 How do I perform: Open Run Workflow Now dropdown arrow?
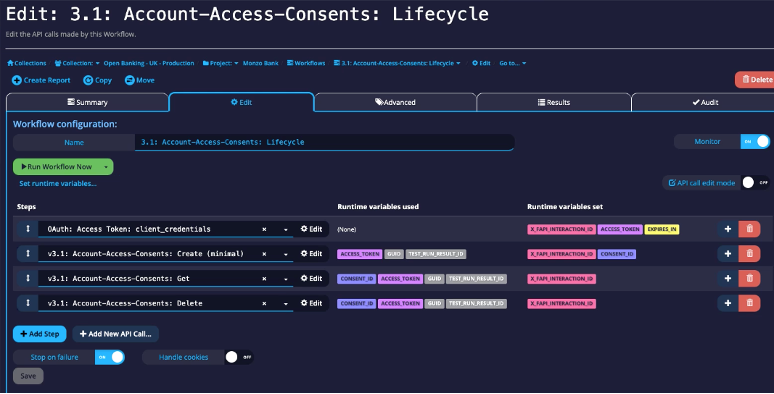click(106, 167)
